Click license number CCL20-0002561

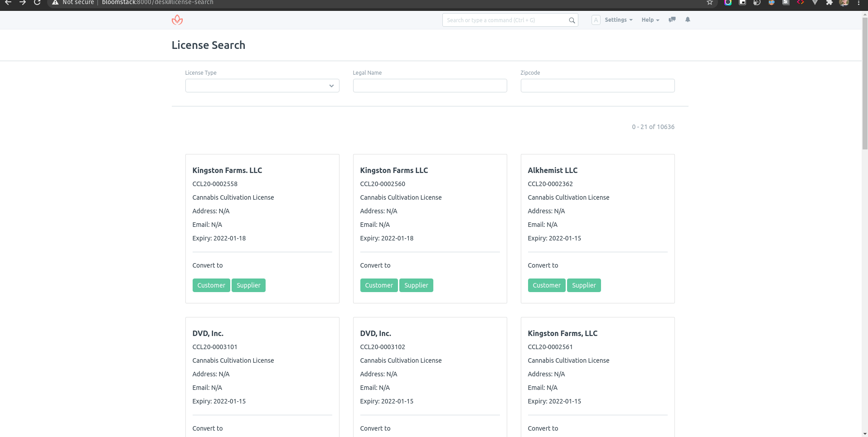coord(550,347)
